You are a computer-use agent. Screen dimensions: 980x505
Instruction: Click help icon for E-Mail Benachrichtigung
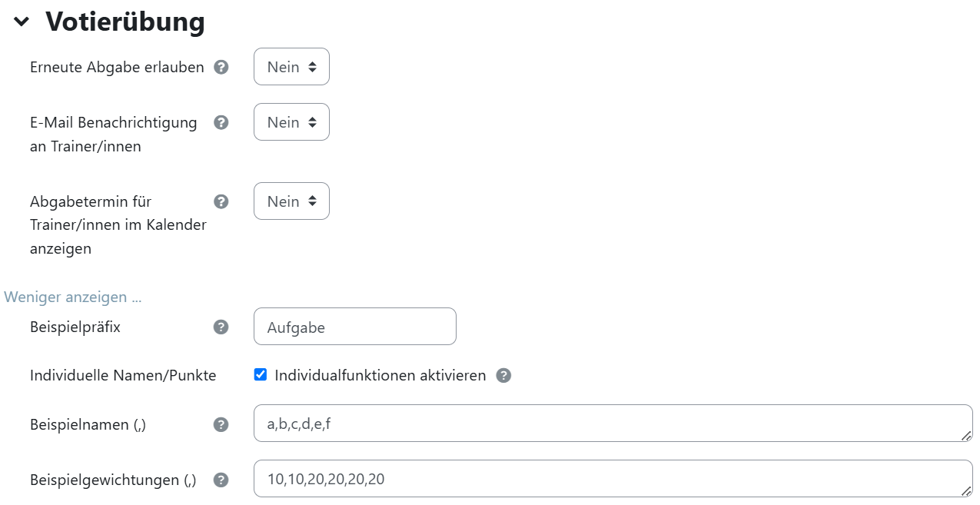(x=221, y=122)
